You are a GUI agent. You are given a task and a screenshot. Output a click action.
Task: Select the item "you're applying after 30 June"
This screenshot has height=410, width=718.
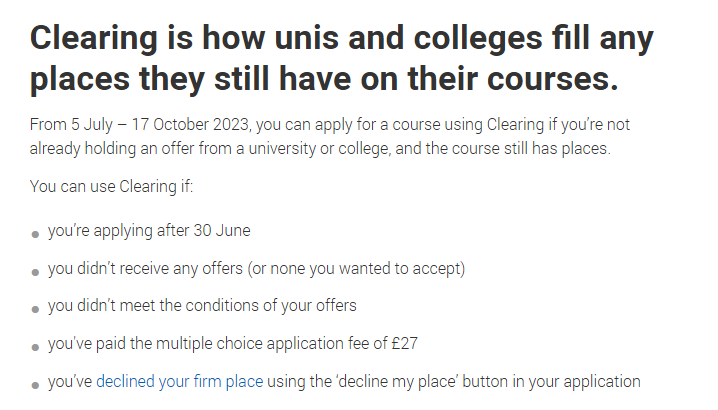[x=149, y=230]
